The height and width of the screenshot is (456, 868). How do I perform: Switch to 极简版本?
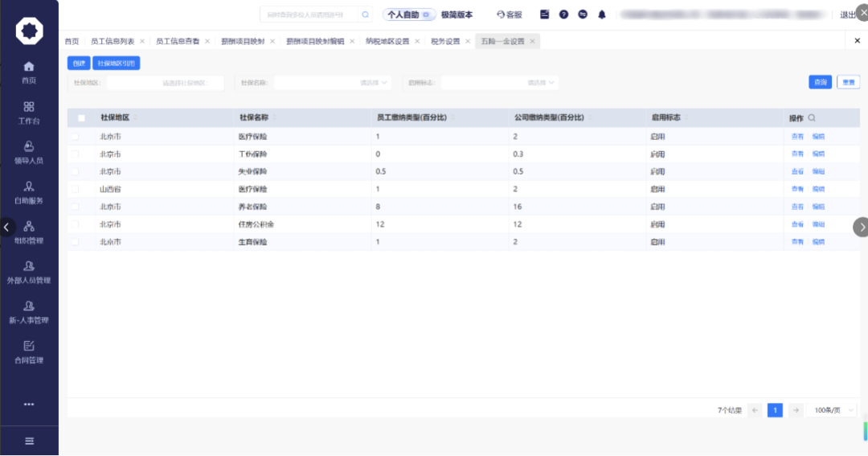coord(457,15)
